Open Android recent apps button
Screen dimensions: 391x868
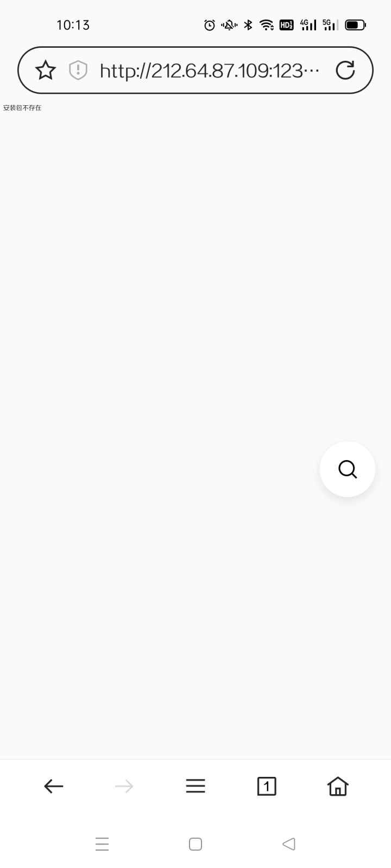point(102,844)
